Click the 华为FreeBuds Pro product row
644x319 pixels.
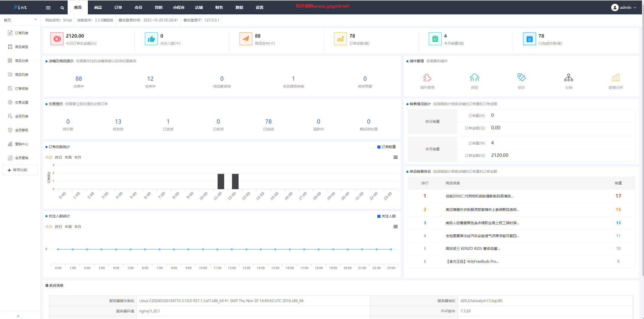tap(522, 262)
